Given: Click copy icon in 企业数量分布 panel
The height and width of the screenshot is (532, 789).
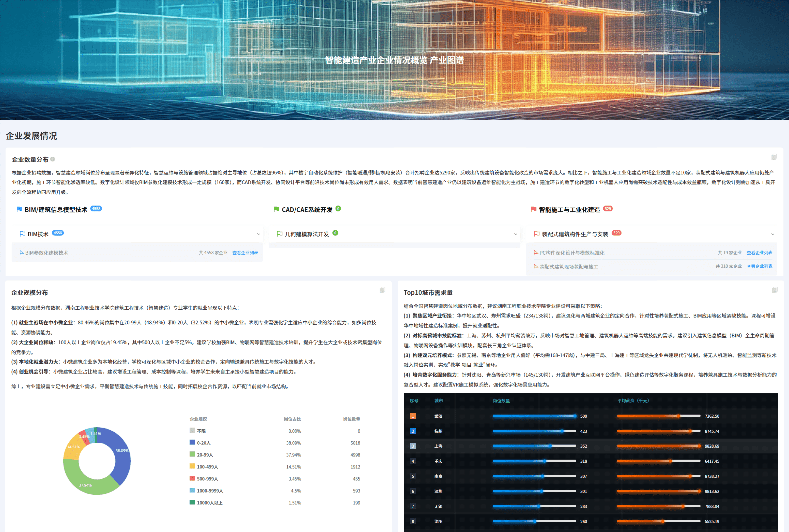Looking at the screenshot, I should point(774,157).
